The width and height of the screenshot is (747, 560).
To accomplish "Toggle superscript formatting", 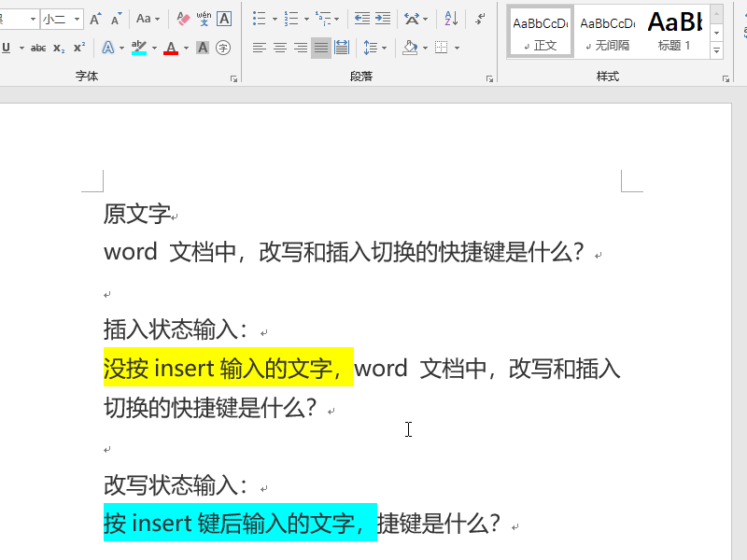I will tap(79, 48).
